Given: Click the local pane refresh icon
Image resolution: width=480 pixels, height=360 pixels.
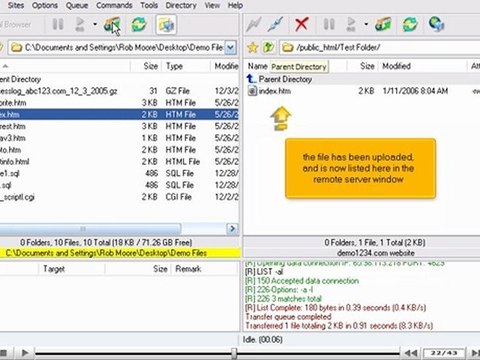Looking at the screenshot, I should click(x=139, y=25).
